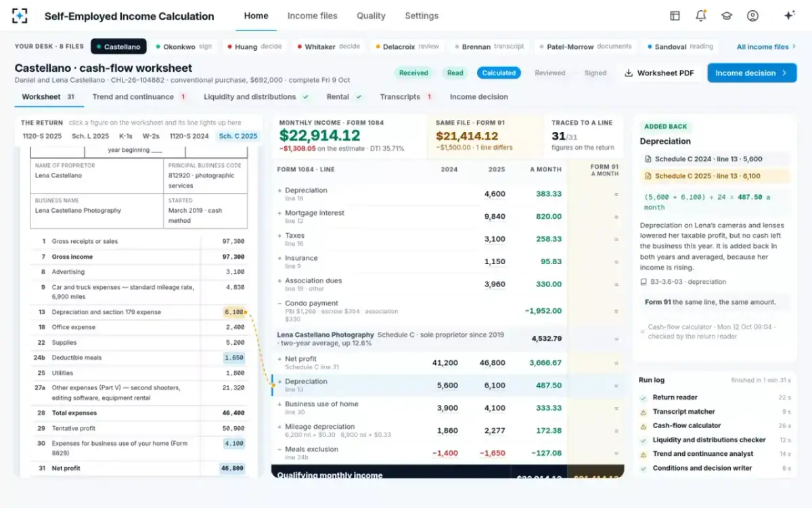
Task: Click the Form 91 equals mark on Business use of home row
Action: pos(616,408)
